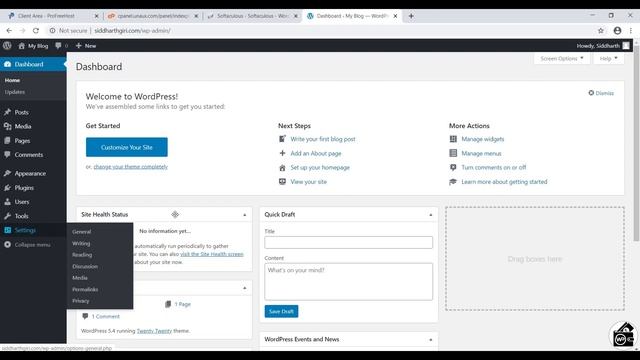Click the address bar URL
The image size is (640, 360).
tap(133, 31)
